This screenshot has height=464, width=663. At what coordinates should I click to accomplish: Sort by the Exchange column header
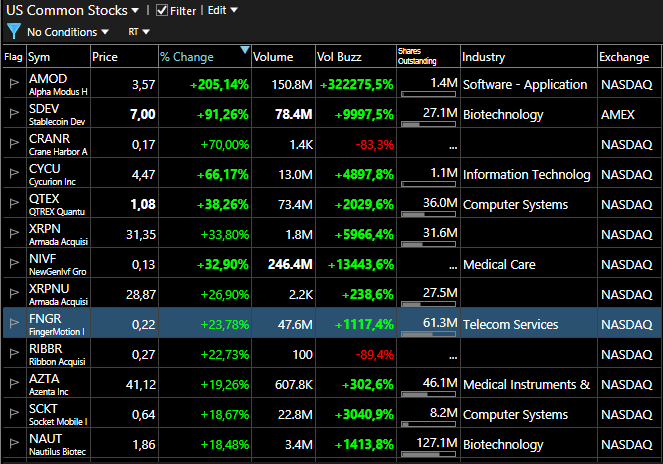[629, 57]
